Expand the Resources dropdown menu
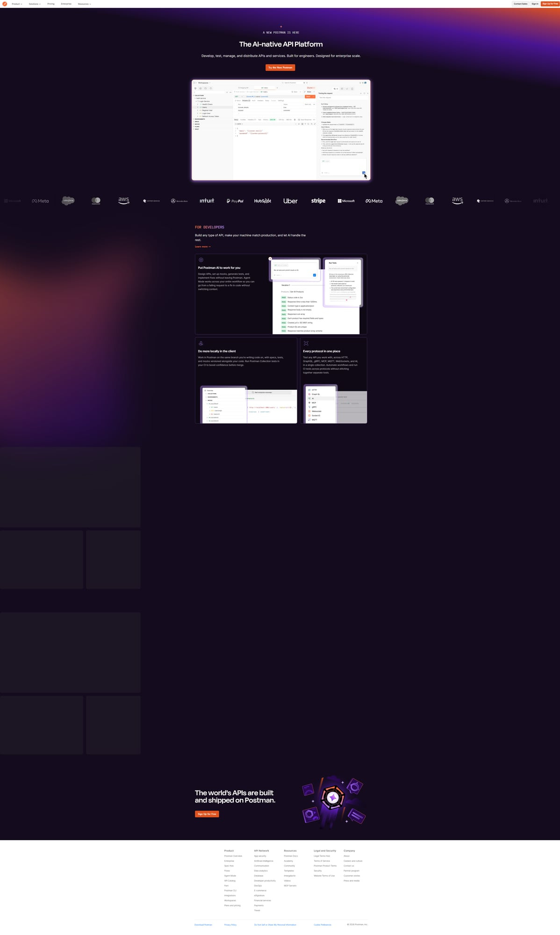This screenshot has height=935, width=560. tap(85, 4)
